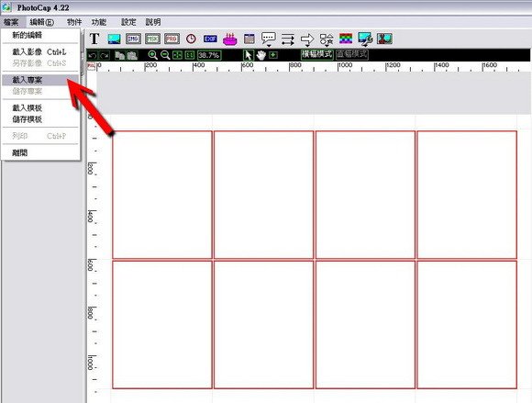Click the zoom in magnifier icon
This screenshot has width=532, height=403.
tap(152, 55)
